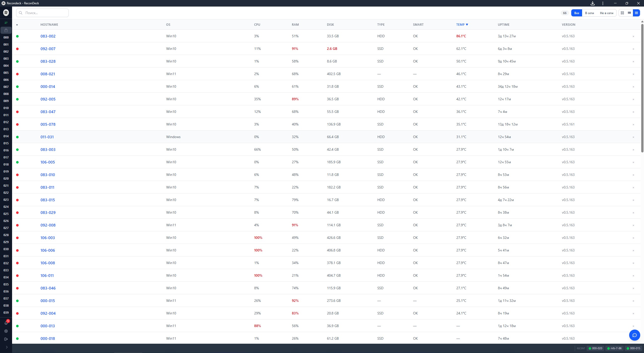Toggle TEMP column sort order

click(x=462, y=24)
